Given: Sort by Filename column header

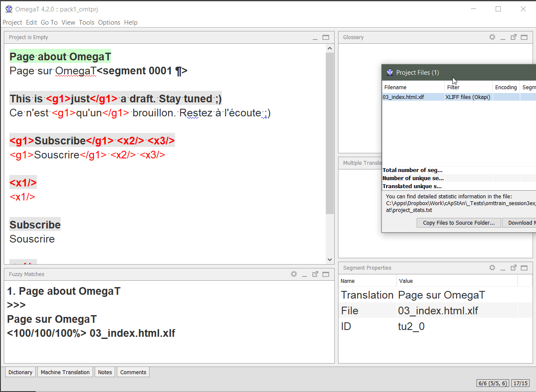Looking at the screenshot, I should tap(413, 87).
